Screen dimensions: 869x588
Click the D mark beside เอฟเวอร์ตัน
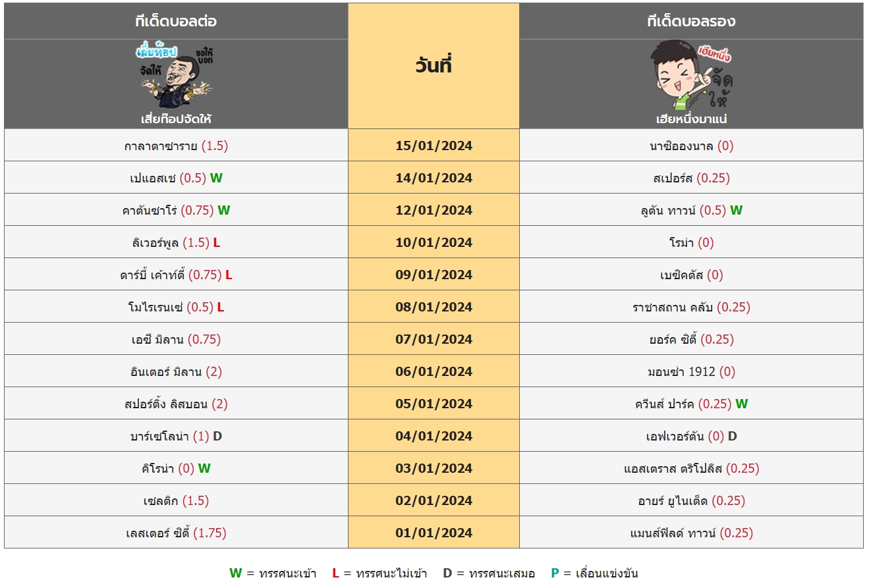click(x=733, y=436)
